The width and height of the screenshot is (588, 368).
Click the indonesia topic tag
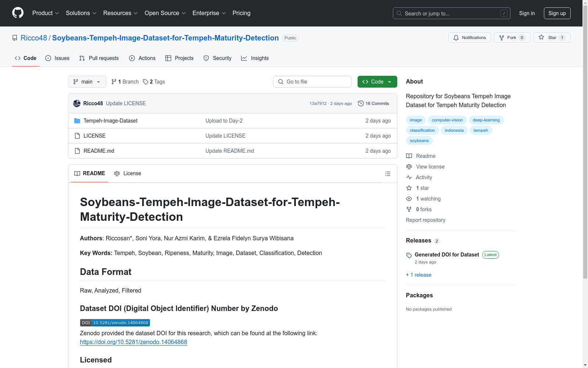[x=454, y=130]
